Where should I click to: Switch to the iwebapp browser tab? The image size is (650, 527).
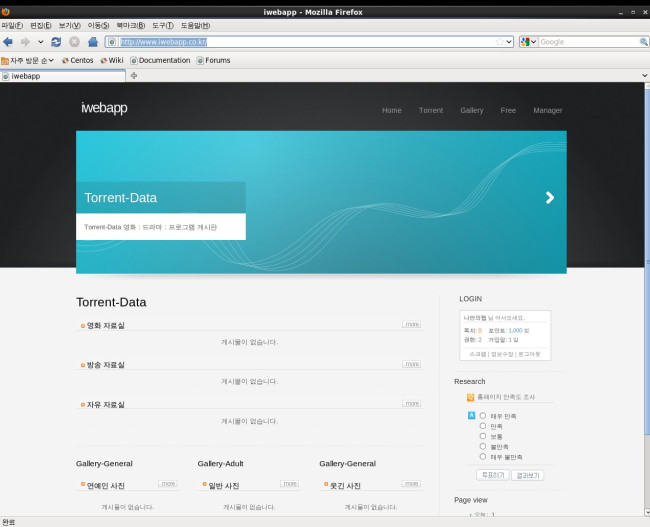tap(63, 76)
